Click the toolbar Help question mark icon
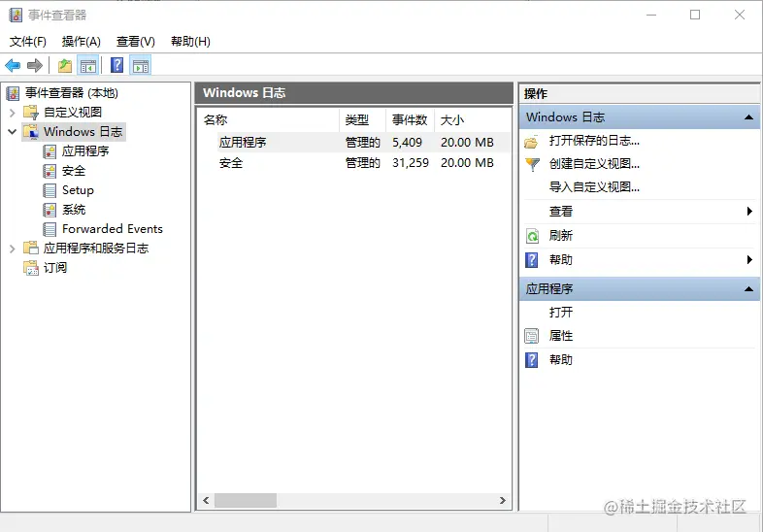Screen dimensions: 763x532 (116, 65)
